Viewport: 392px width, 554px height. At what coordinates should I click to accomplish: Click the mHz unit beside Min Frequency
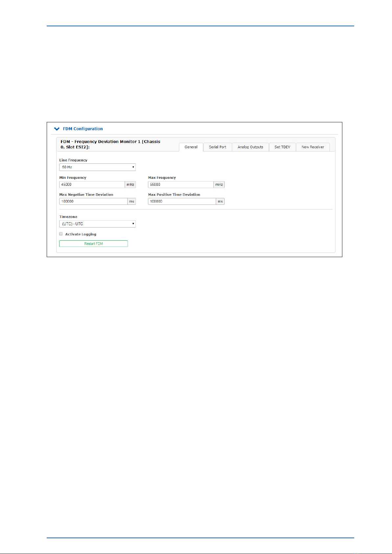(x=131, y=184)
